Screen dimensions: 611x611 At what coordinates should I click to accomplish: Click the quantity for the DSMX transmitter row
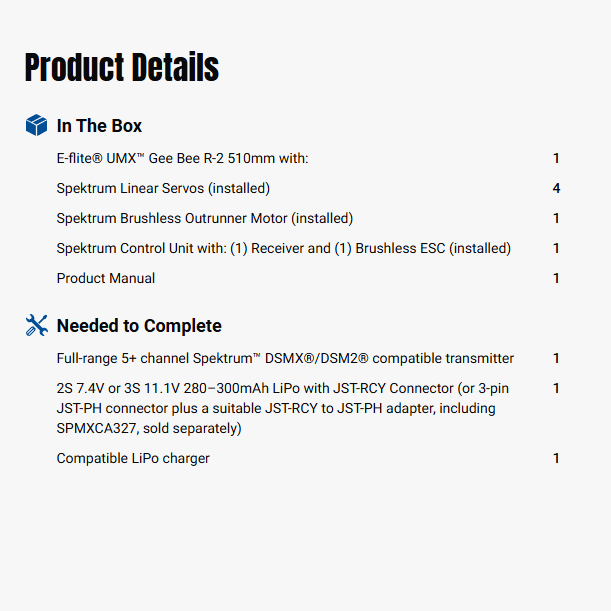(556, 358)
